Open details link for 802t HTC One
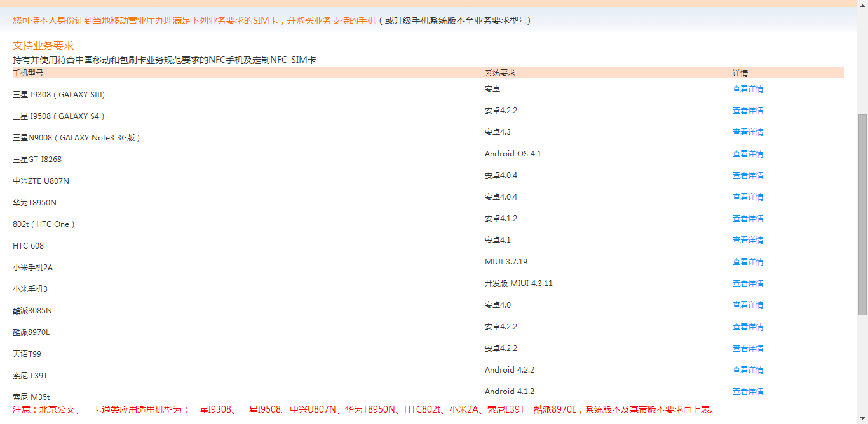Screen dimensions: 868x424 pos(748,219)
